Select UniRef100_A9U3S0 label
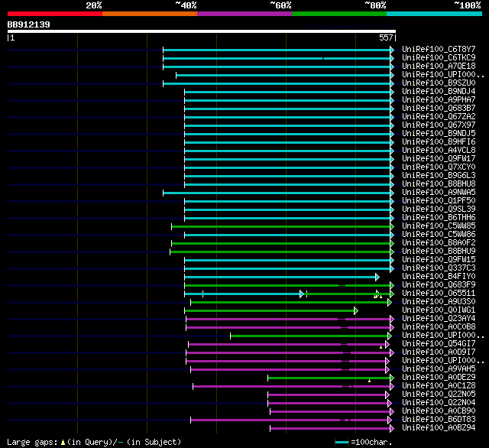Screen dimensions: 489x448 439,302
